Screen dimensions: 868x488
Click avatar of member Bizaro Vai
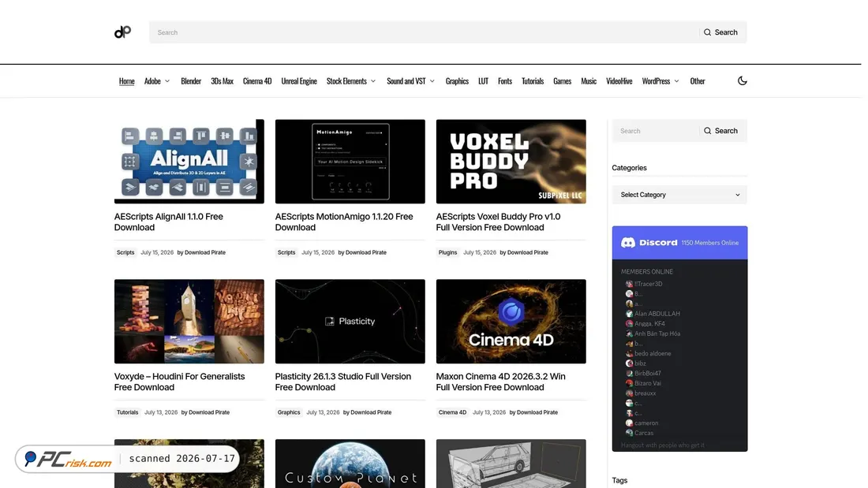629,383
